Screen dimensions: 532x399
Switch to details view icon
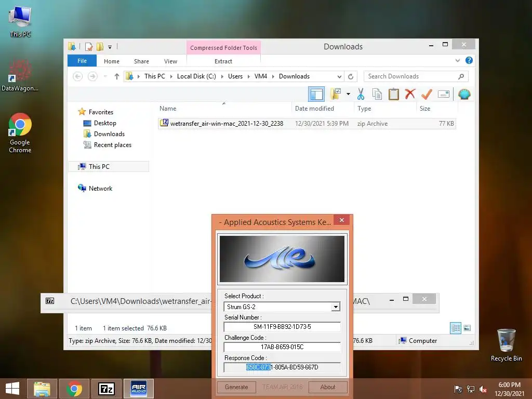tap(455, 328)
